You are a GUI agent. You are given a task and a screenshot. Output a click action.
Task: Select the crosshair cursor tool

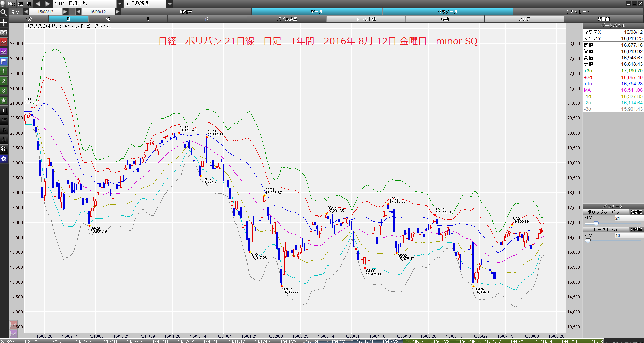tap(4, 23)
